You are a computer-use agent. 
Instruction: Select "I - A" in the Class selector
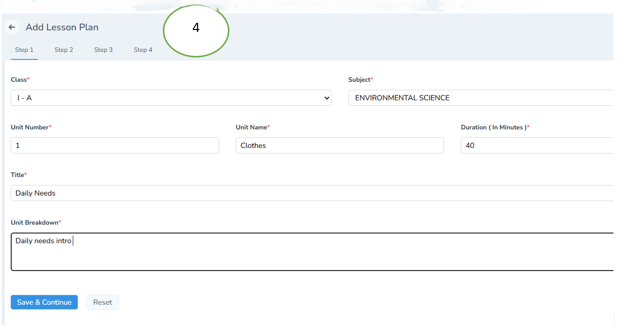[170, 98]
